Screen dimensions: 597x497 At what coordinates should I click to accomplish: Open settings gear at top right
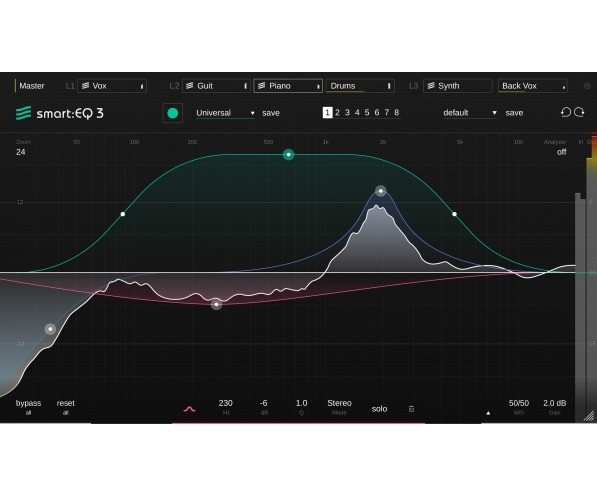(x=587, y=86)
